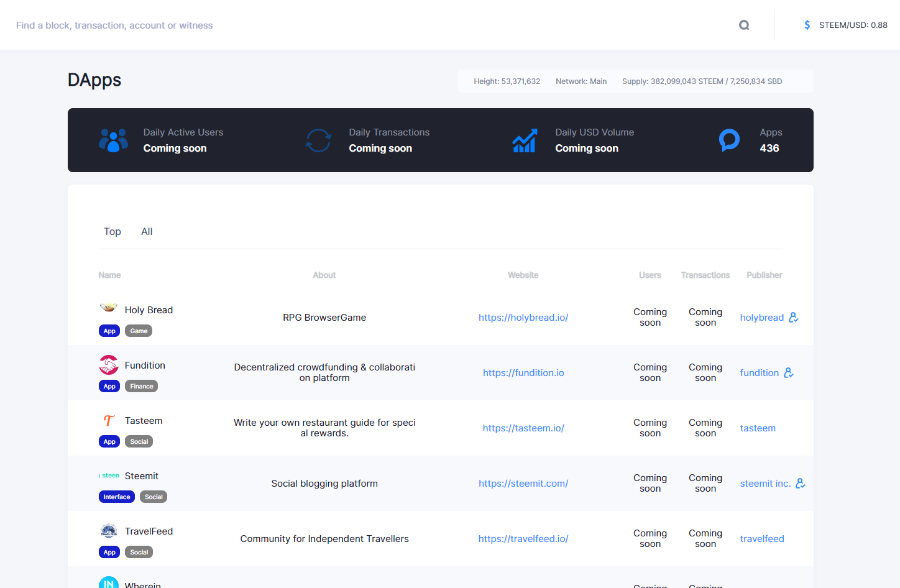900x588 pixels.
Task: Click the Social blogging platform description
Action: pos(324,484)
